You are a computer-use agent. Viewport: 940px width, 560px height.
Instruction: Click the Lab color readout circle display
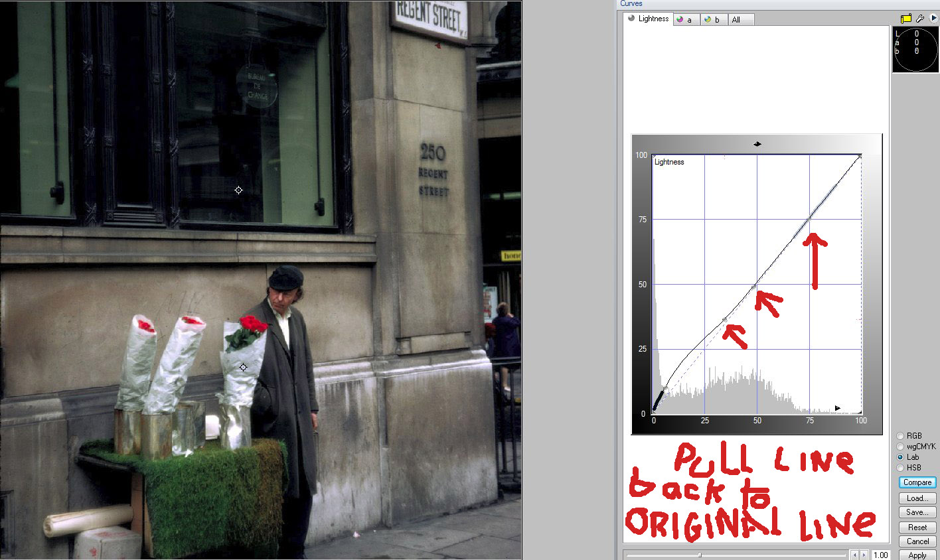click(x=915, y=50)
